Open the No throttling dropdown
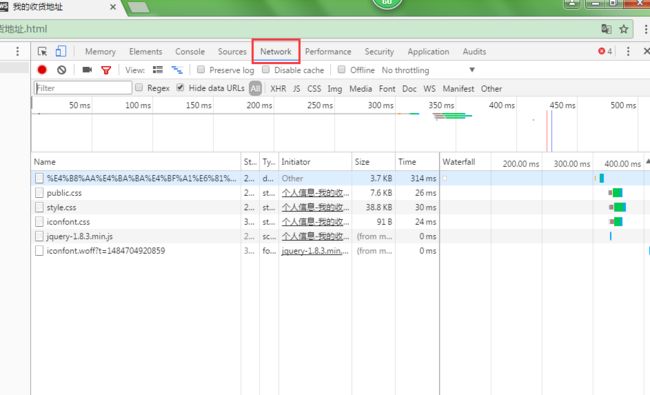The image size is (650, 395). pos(428,70)
